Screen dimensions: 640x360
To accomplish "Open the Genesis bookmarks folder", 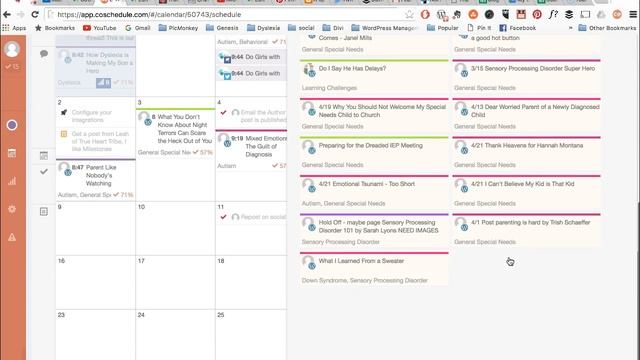I will pos(222,28).
